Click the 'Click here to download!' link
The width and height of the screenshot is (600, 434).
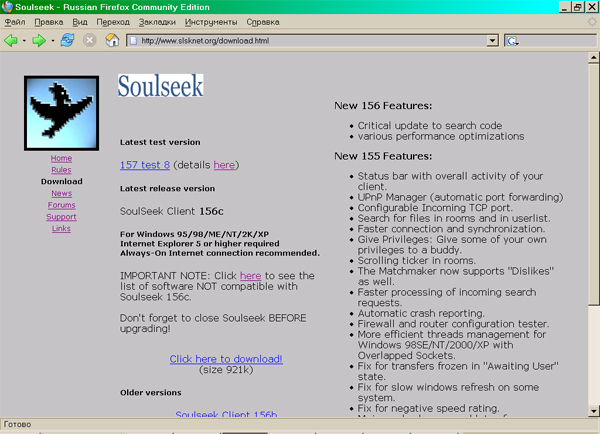226,359
